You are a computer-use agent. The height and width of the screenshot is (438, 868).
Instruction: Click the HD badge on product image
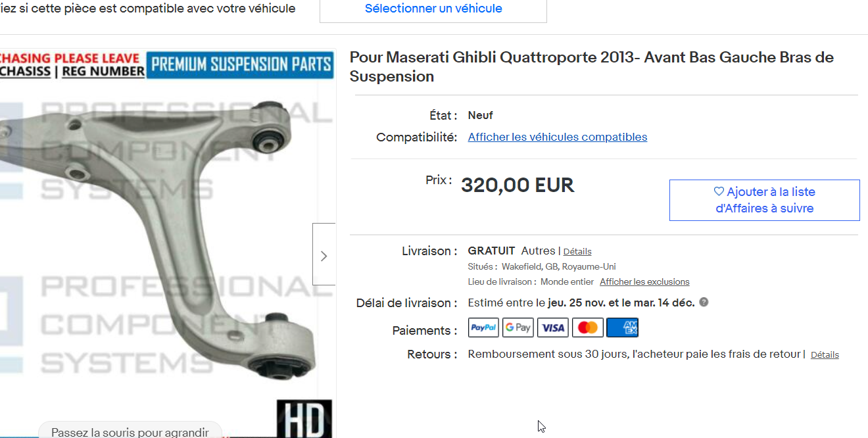click(304, 419)
